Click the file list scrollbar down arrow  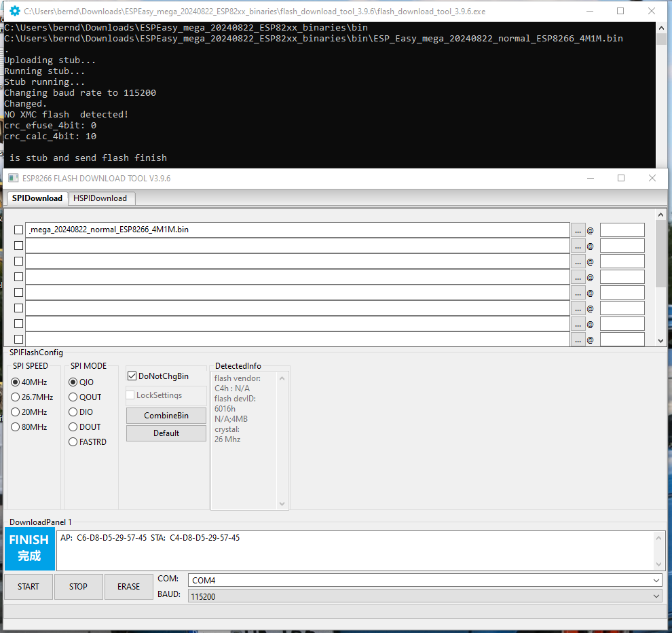[661, 341]
